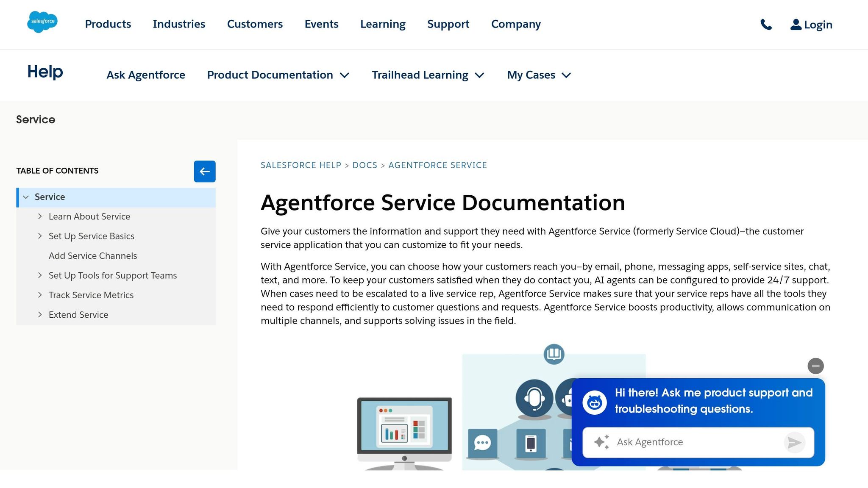
Task: Click the Agentforce Service Documentation heading
Action: (443, 202)
